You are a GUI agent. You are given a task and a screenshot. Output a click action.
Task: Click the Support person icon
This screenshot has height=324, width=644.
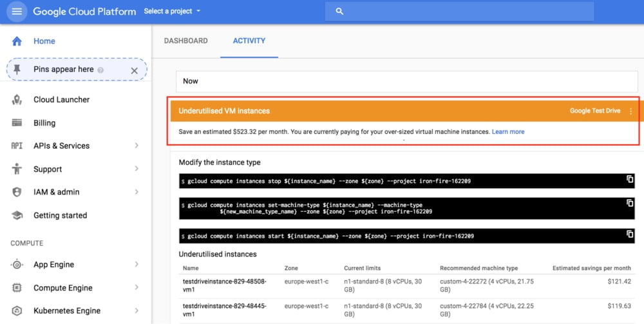click(x=17, y=169)
